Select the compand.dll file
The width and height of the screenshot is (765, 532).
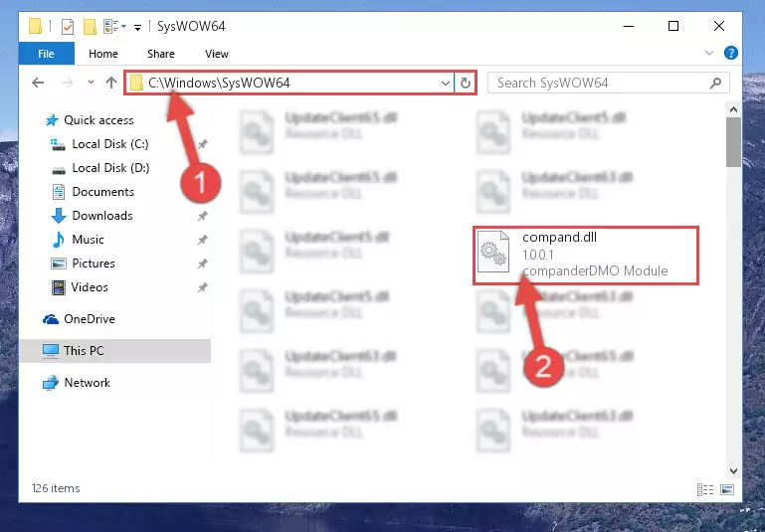[586, 255]
